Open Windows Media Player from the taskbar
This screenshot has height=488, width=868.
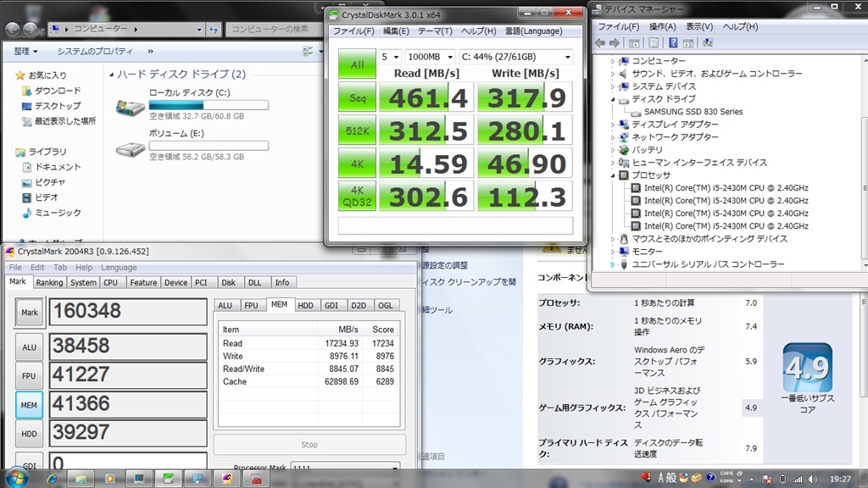click(110, 479)
